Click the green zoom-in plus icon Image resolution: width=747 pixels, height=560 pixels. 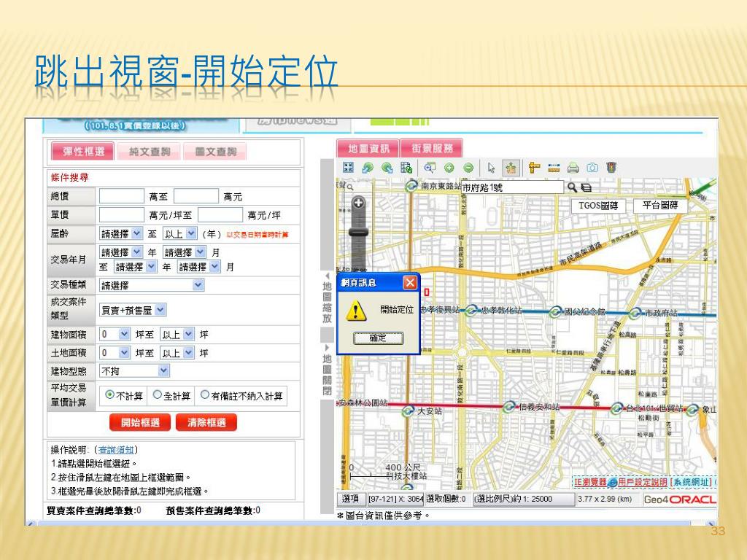pos(449,167)
